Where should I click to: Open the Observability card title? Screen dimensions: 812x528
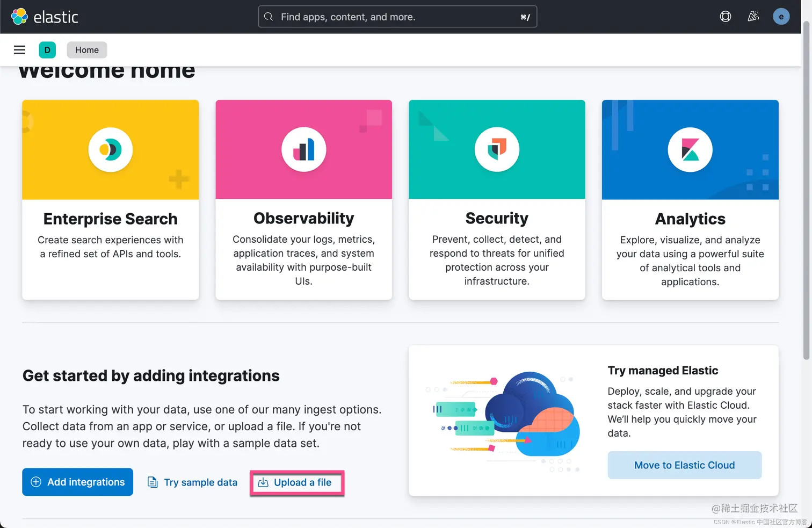point(304,218)
